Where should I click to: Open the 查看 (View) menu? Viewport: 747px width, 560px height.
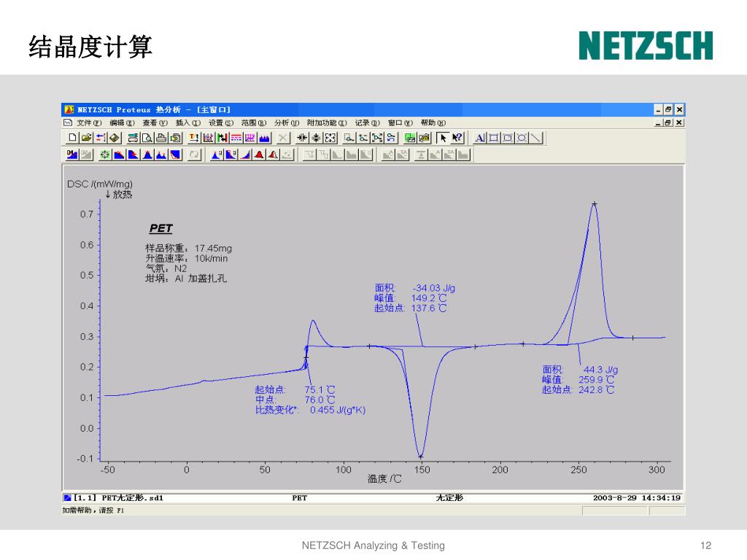pyautogui.click(x=155, y=122)
